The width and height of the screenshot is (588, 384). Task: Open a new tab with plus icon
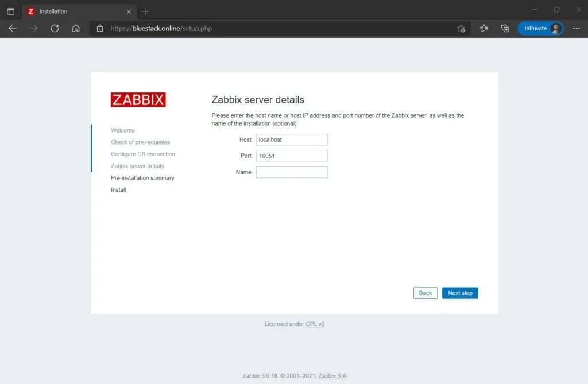click(145, 11)
